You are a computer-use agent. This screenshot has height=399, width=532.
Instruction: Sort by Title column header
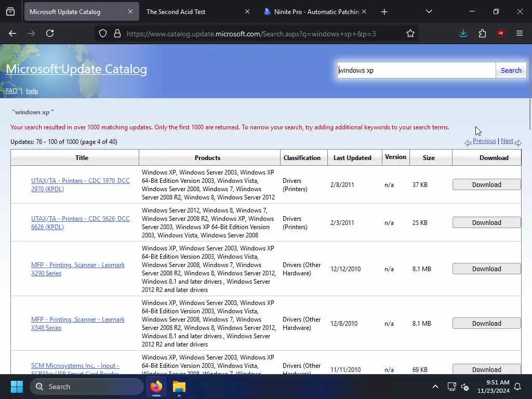tap(82, 158)
